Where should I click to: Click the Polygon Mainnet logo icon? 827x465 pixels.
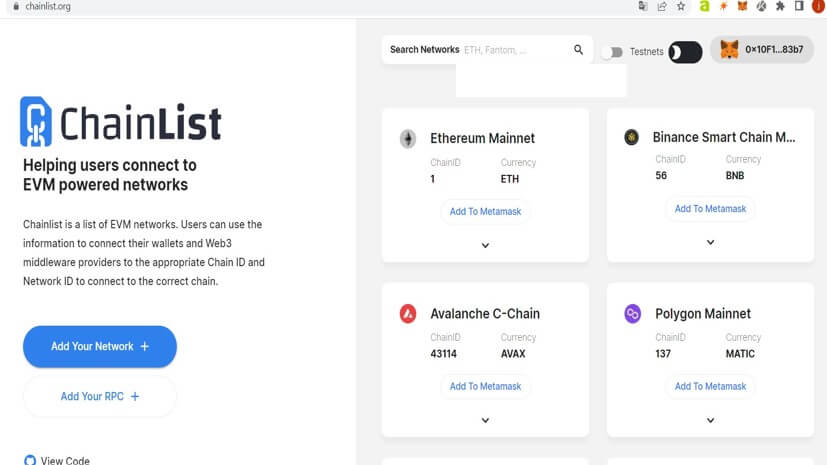[x=632, y=314]
